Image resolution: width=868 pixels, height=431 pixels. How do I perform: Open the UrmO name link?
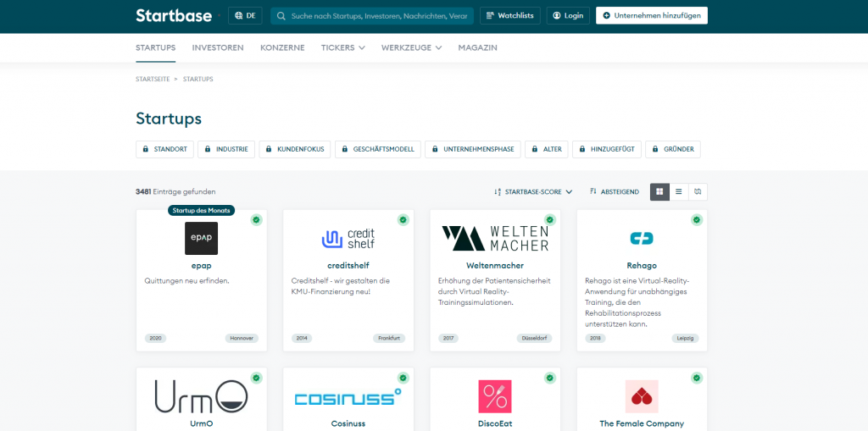click(x=202, y=424)
